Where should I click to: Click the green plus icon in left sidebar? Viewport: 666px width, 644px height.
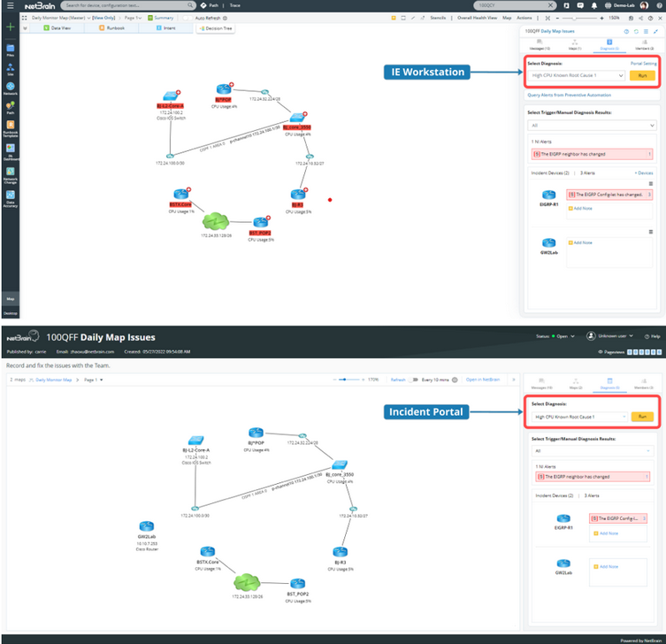pyautogui.click(x=9, y=27)
